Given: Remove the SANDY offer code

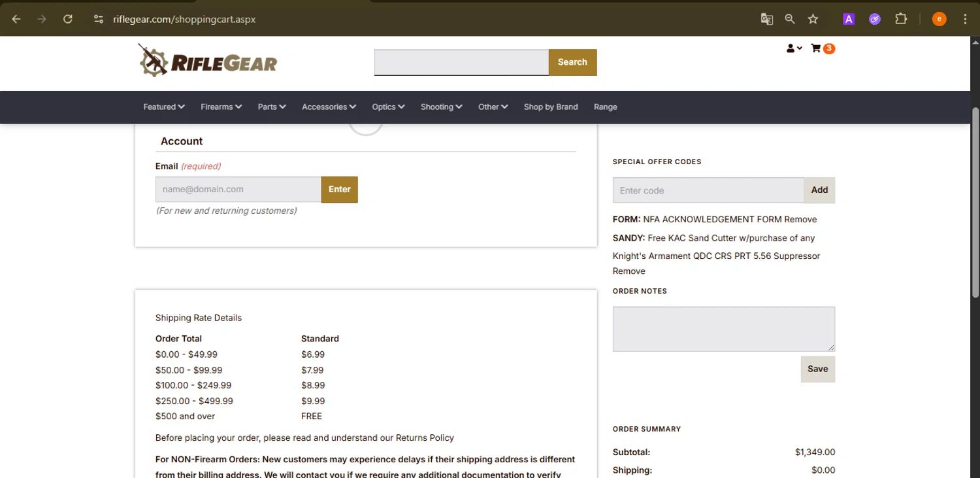Looking at the screenshot, I should [x=629, y=271].
